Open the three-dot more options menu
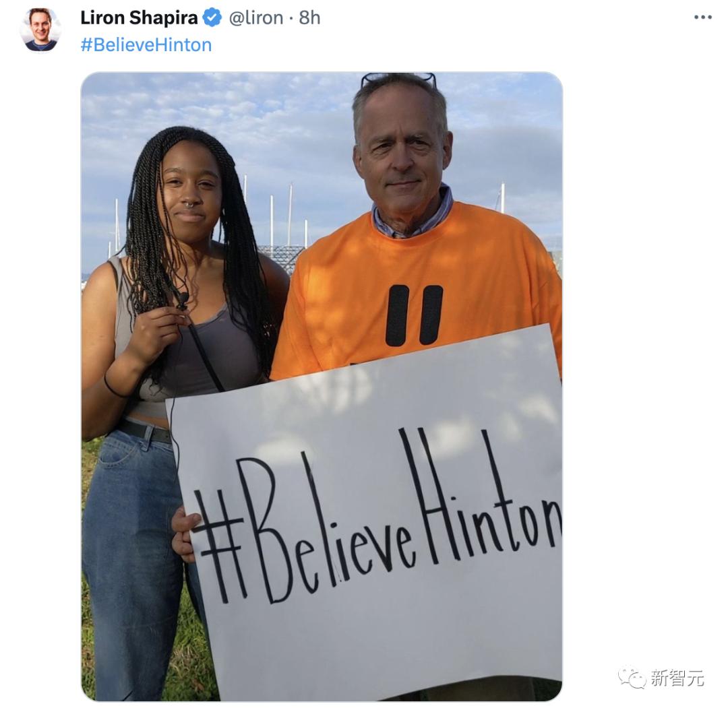728x710 pixels. pos(702,17)
